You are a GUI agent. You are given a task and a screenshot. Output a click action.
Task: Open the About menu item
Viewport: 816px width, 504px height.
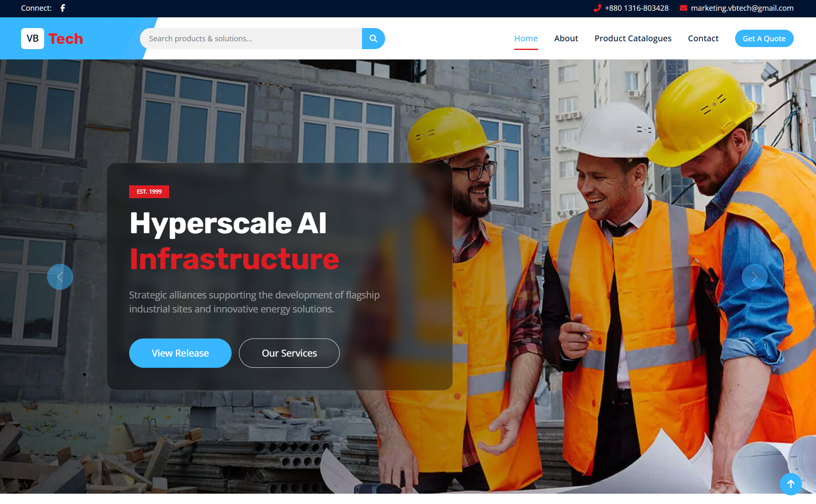coord(566,38)
